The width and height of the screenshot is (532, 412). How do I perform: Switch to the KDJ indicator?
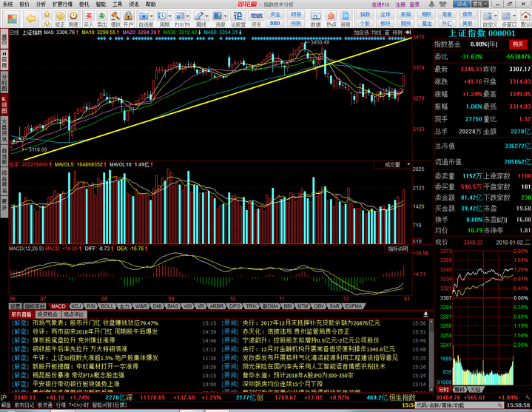75,305
